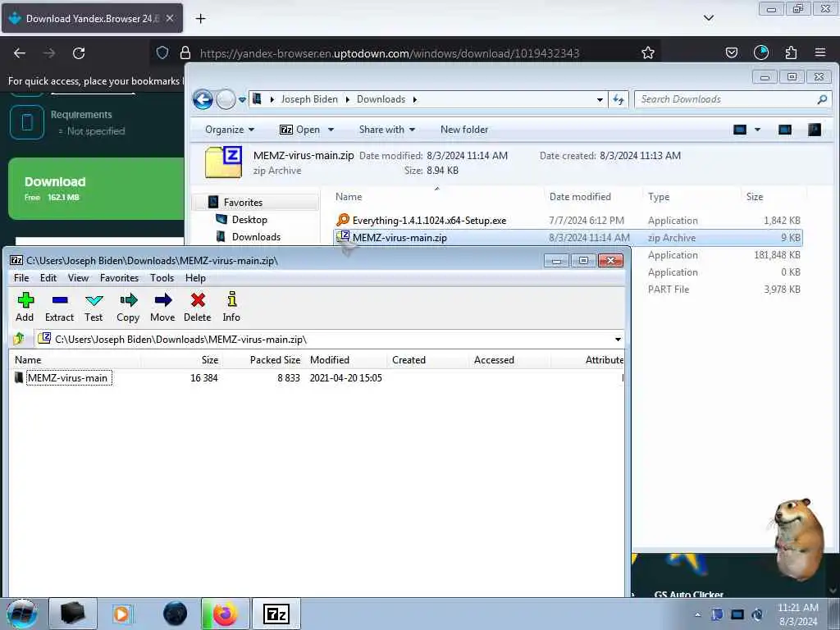Open the 7-Zip address path dropdown

coord(618,340)
